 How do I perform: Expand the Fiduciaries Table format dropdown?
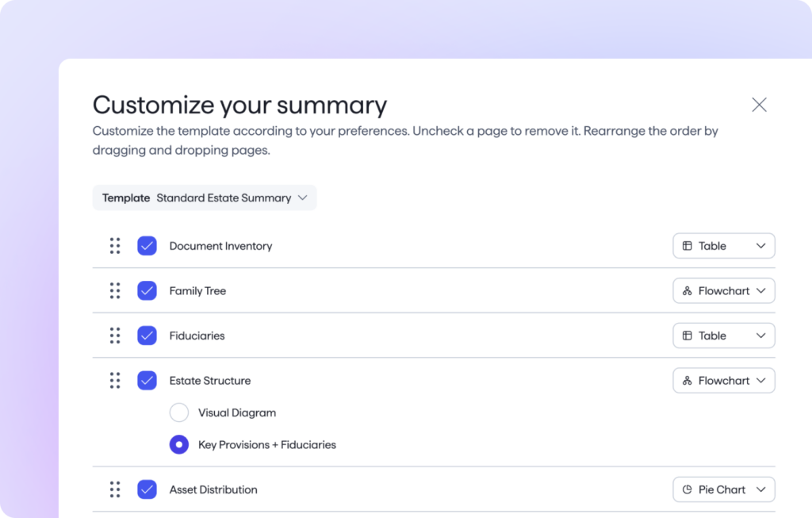point(723,336)
